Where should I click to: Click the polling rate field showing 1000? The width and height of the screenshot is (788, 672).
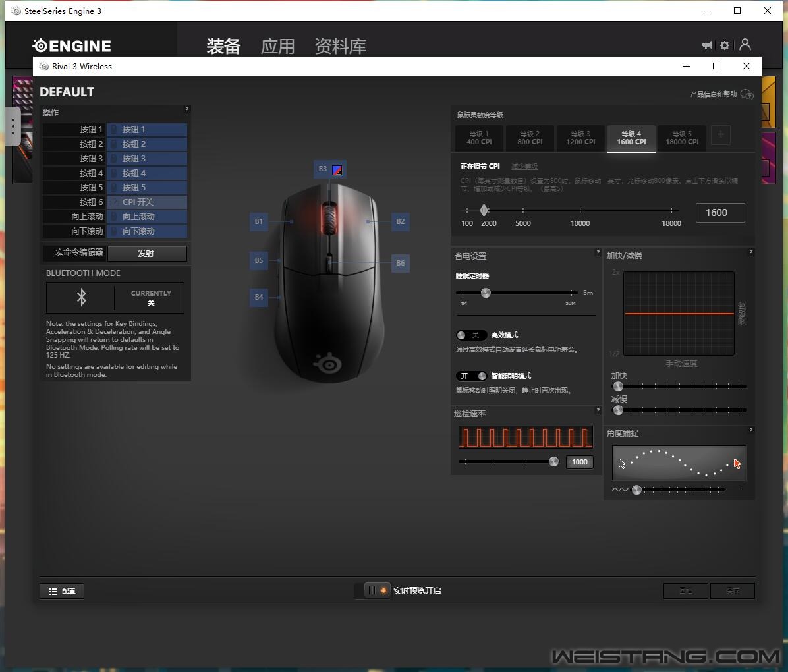(579, 462)
